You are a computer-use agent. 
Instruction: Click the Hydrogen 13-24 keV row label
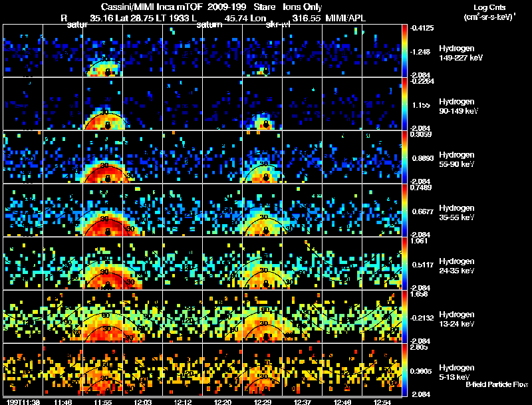457,319
